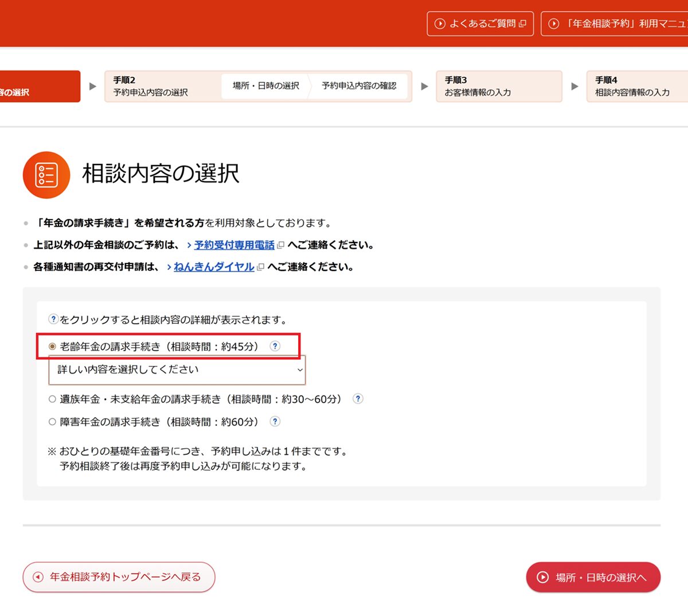
Task: Click external-link icon after 予約受付専用電話
Action: pyautogui.click(x=280, y=245)
